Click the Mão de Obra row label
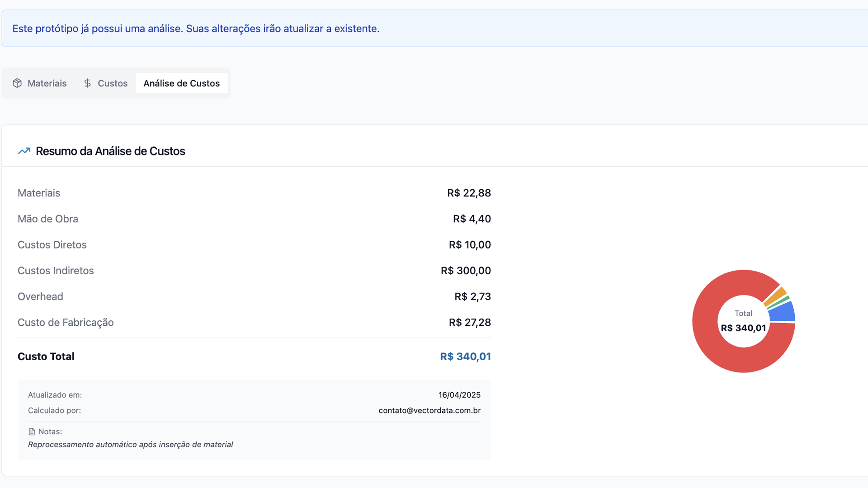The width and height of the screenshot is (868, 488). (x=48, y=219)
